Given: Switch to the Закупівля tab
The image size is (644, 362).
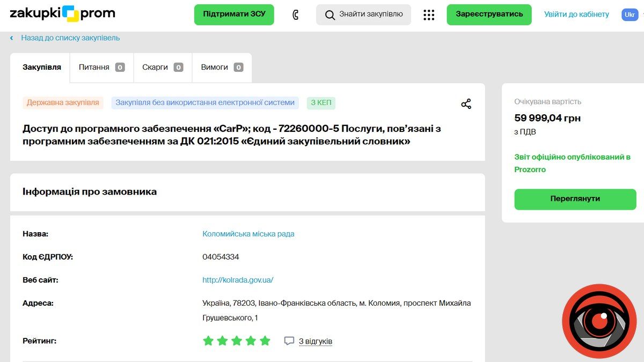Looking at the screenshot, I should [x=41, y=67].
